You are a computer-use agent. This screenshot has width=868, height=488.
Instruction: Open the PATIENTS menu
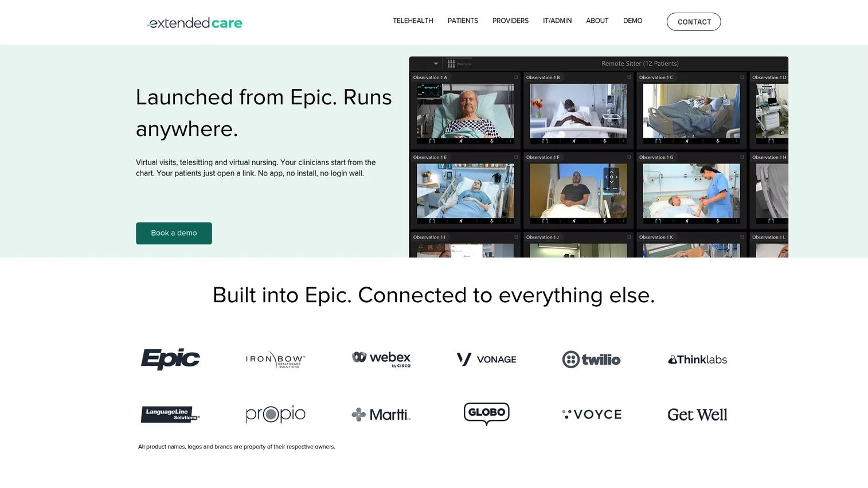tap(463, 21)
